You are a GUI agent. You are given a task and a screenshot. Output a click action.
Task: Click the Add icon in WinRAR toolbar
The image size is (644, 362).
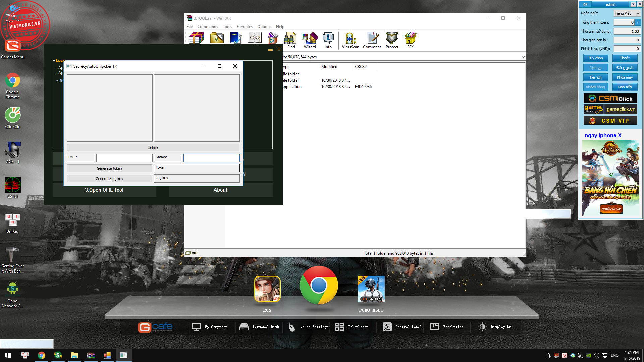[x=197, y=38]
